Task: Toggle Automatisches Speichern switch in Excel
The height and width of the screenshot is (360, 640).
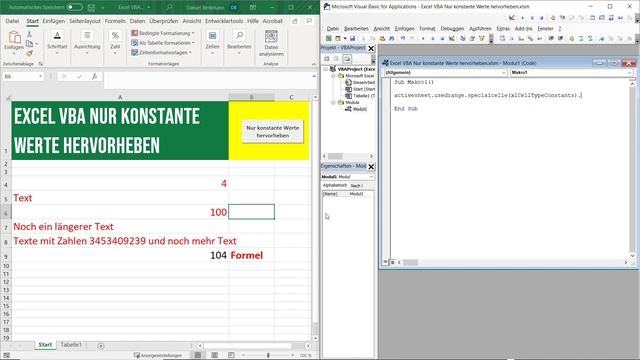Action: pos(75,7)
